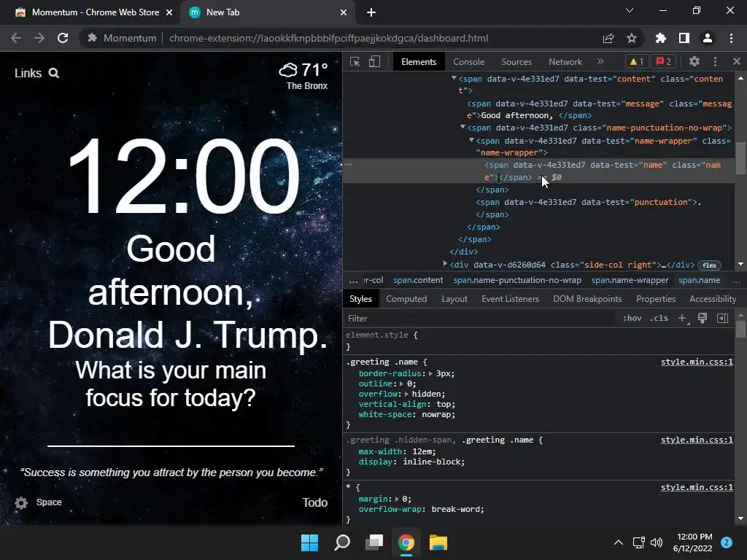Reload the page with the refresh icon
This screenshot has width=747, height=560.
(x=63, y=38)
